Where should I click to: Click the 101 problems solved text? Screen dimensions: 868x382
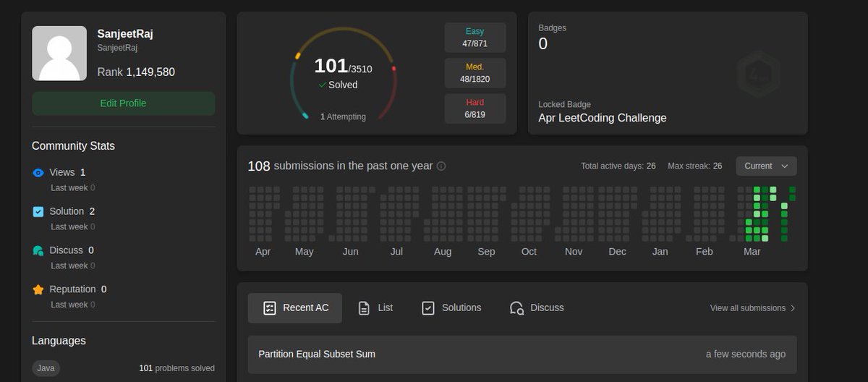[x=177, y=368]
